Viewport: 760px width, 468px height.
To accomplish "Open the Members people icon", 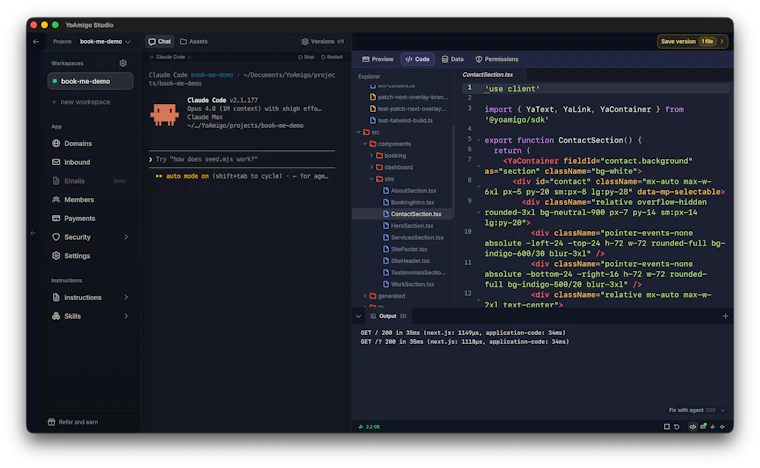I will (56, 199).
